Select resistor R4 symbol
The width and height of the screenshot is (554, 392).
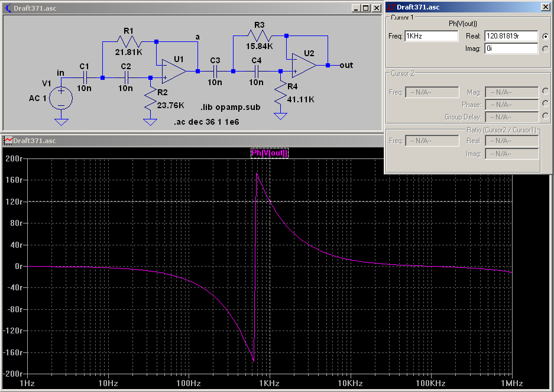(280, 93)
